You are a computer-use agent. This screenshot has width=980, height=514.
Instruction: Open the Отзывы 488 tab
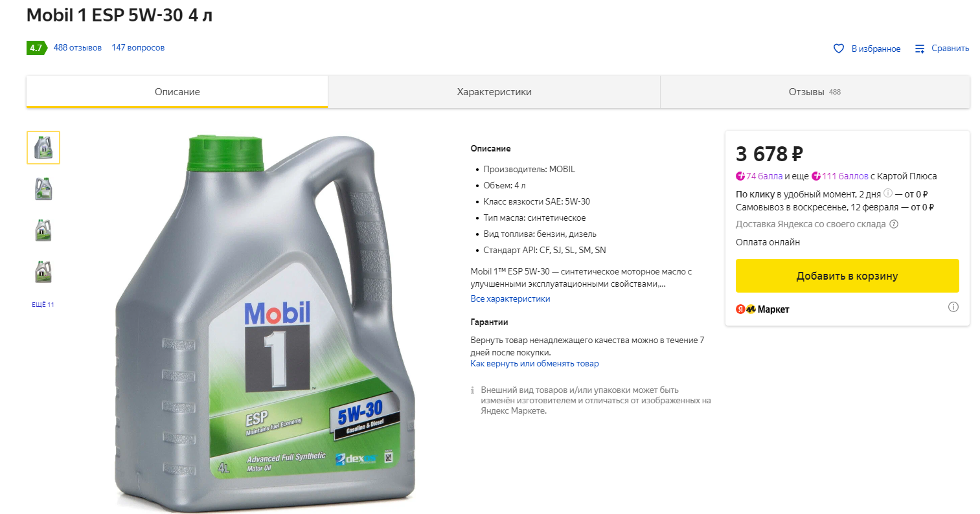coord(815,92)
